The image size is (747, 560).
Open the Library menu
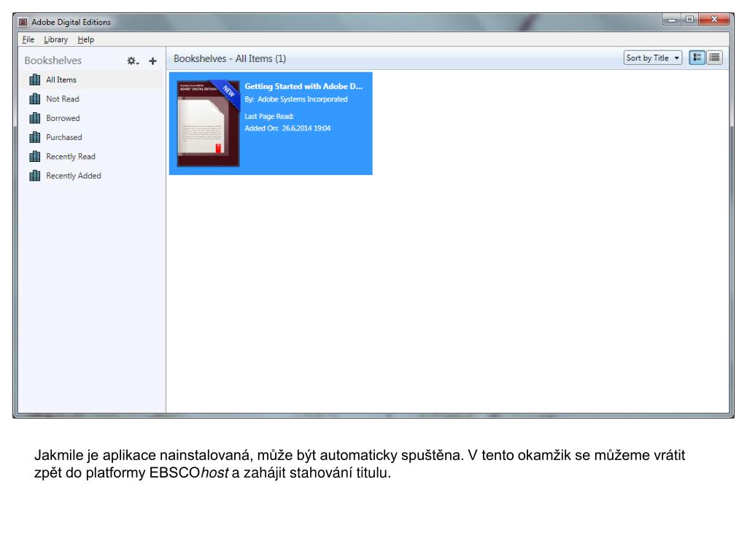55,39
